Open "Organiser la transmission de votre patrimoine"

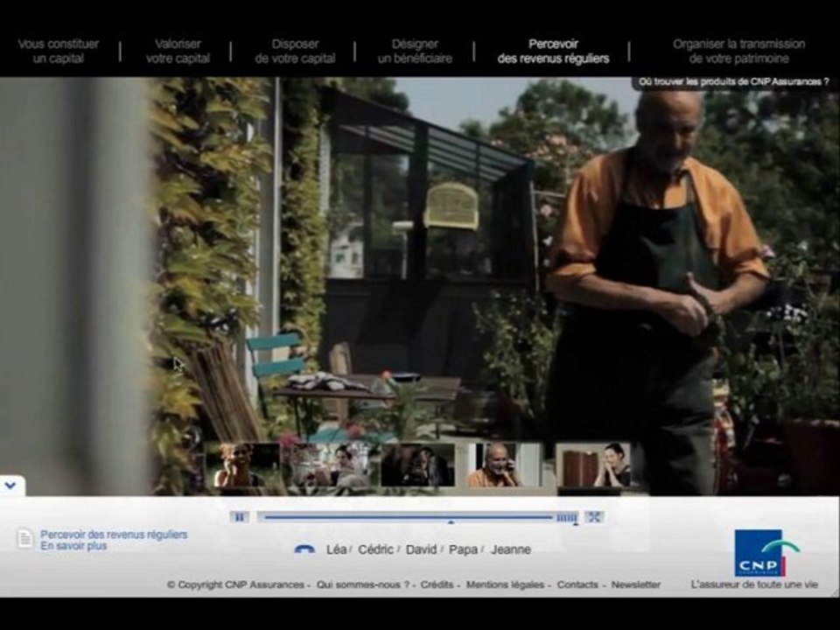739,51
